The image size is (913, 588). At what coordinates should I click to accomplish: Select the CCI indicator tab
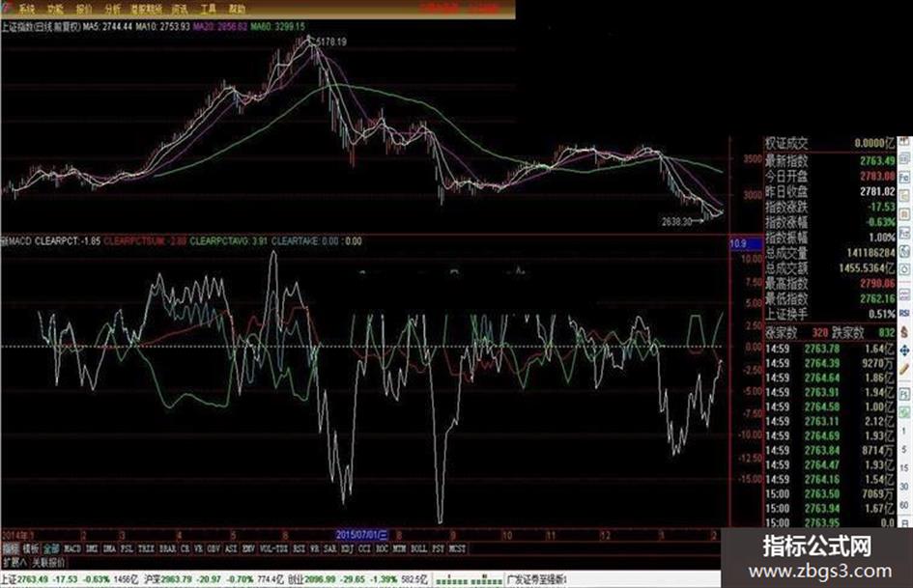pyautogui.click(x=364, y=548)
